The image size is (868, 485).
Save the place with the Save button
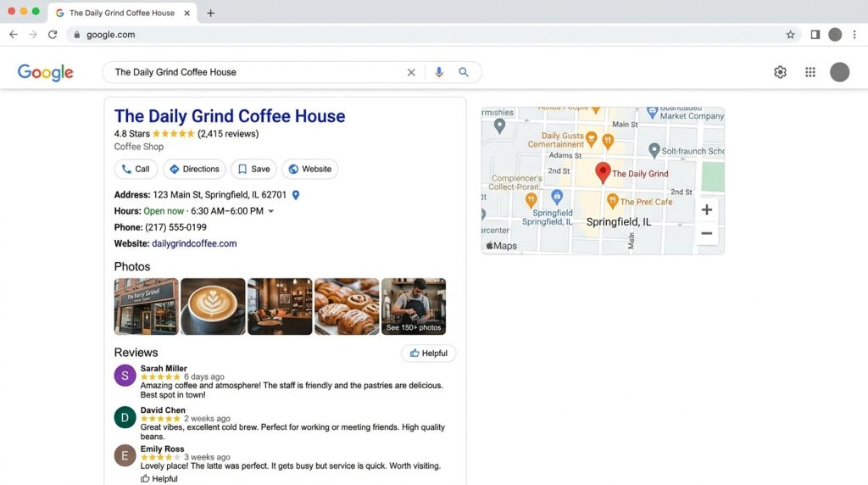click(x=253, y=169)
